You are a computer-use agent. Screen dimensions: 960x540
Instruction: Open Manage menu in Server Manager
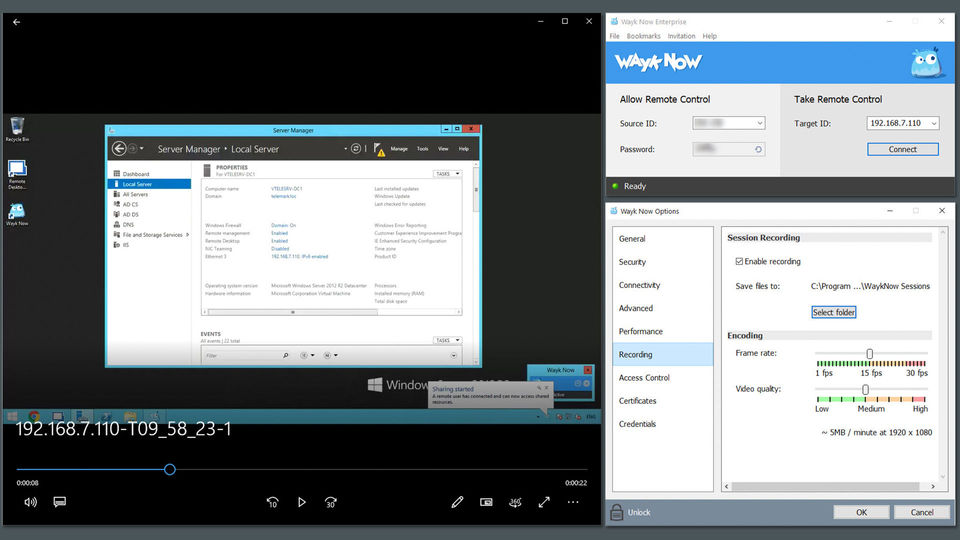pyautogui.click(x=399, y=149)
